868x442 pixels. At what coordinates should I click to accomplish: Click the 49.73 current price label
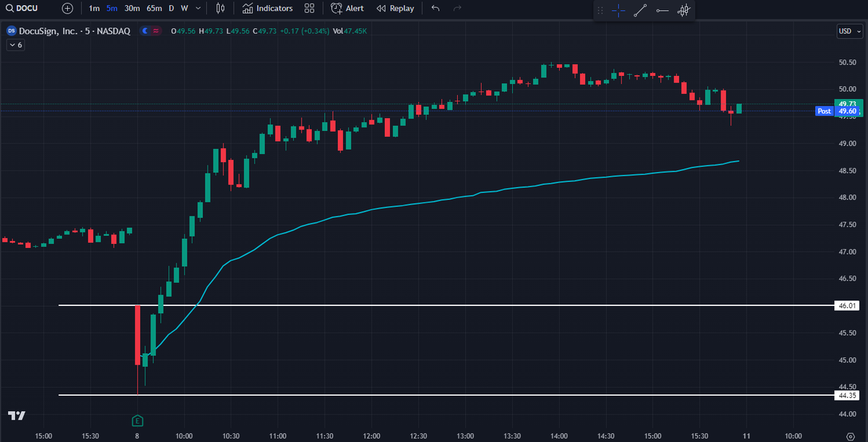click(x=848, y=103)
